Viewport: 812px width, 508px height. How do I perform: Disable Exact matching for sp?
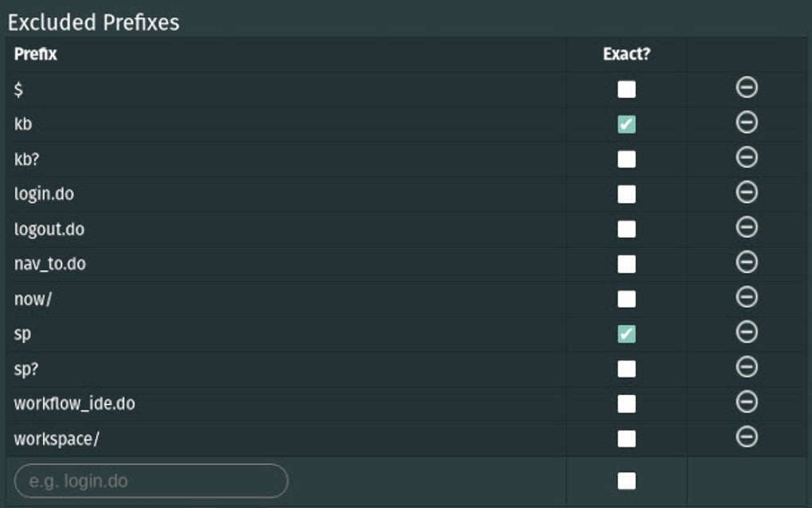coord(626,334)
